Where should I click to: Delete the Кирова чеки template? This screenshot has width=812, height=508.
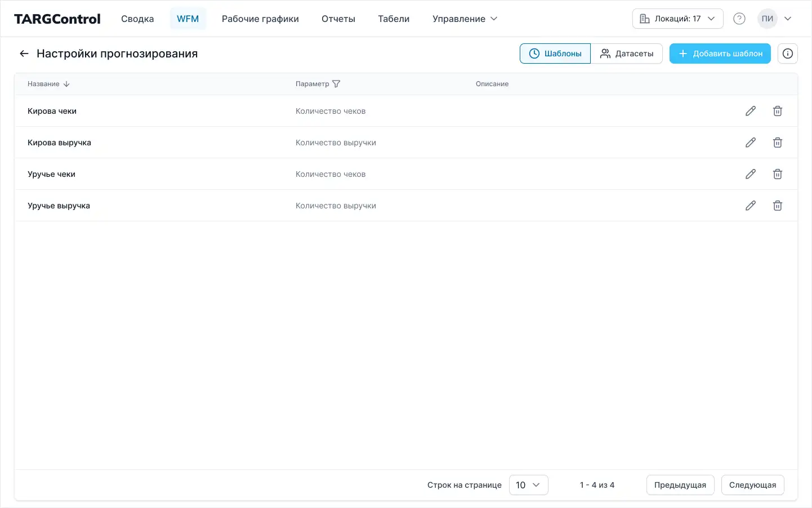coord(778,111)
